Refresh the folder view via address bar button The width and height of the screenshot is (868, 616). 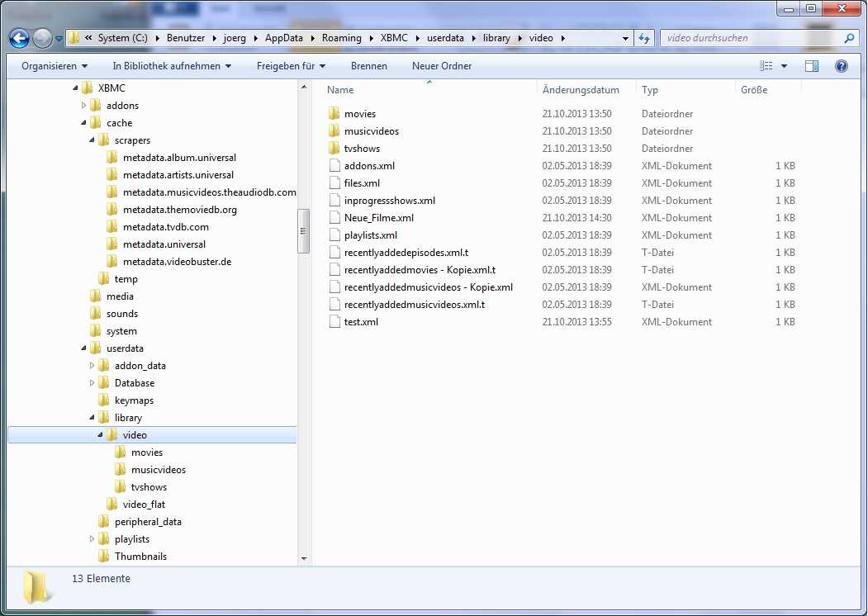click(644, 38)
